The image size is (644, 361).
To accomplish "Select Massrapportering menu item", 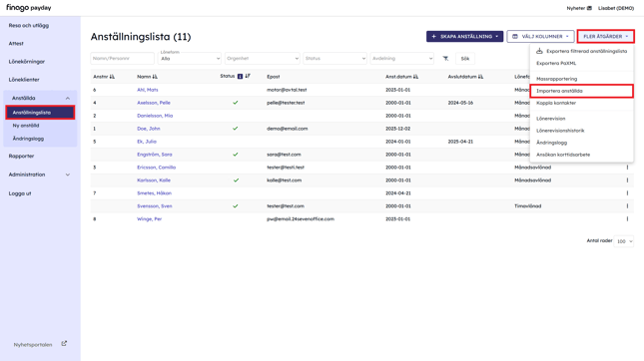I will coord(556,79).
